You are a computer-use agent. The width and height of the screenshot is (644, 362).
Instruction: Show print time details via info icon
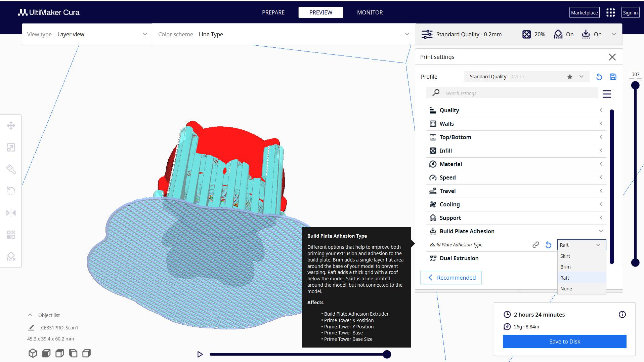click(x=622, y=315)
